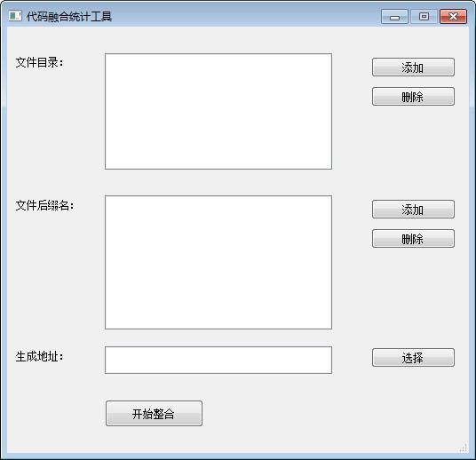Click the empty title bar area before minimize
The height and width of the screenshot is (460, 476).
(246, 16)
